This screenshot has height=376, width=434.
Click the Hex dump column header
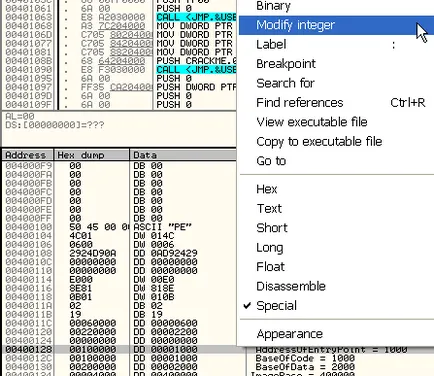[x=92, y=155]
